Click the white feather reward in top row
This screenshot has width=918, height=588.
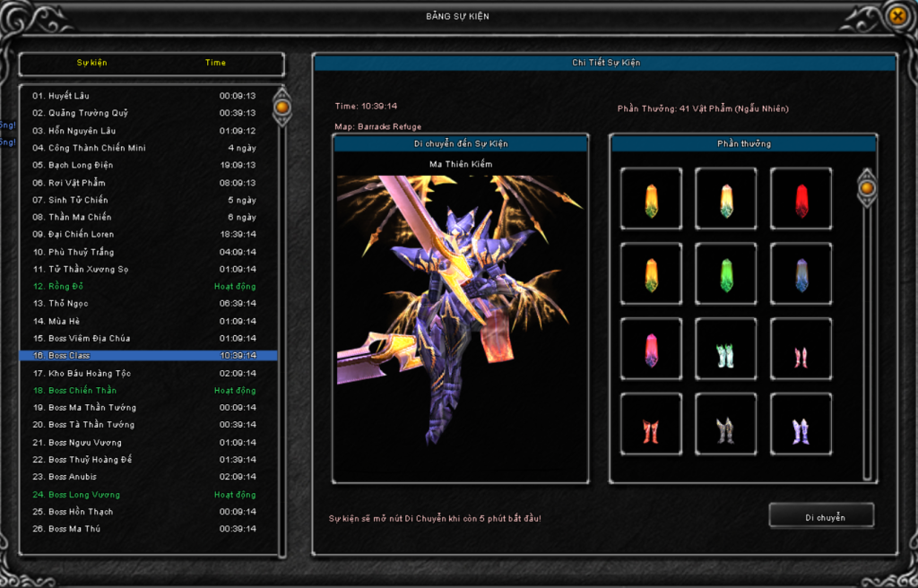pyautogui.click(x=726, y=200)
